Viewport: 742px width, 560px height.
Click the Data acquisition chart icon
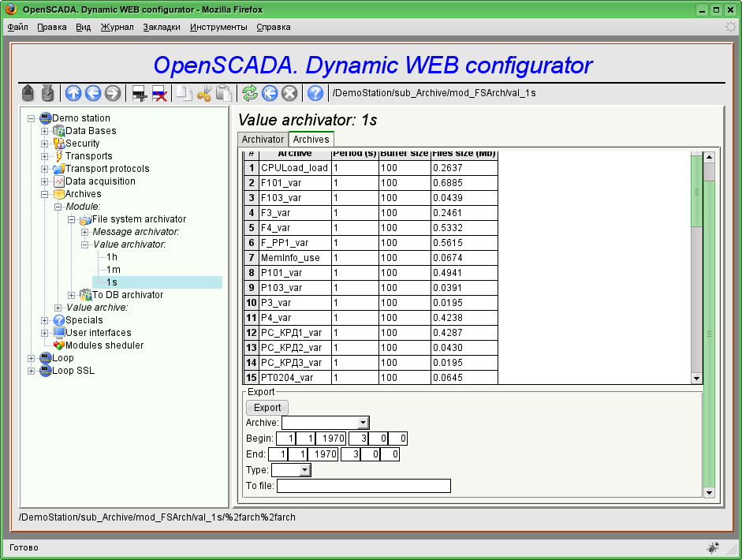(x=58, y=181)
